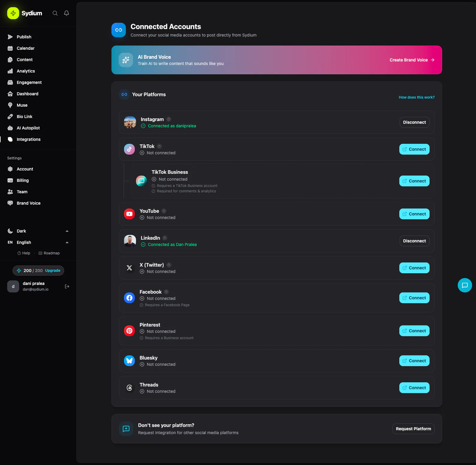The image size is (476, 465).
Task: Click the Bluesky butterfly logo
Action: pyautogui.click(x=129, y=361)
